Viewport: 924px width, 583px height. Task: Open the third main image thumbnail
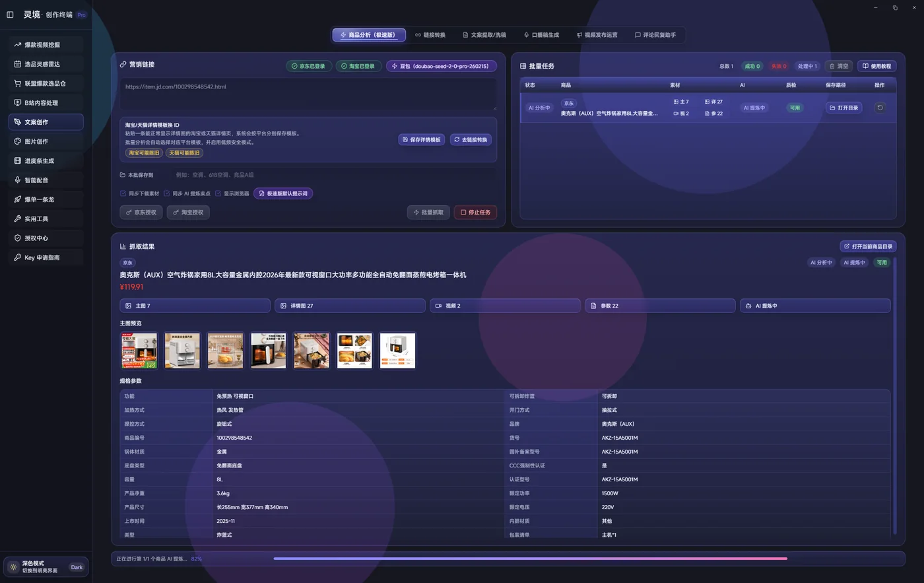pyautogui.click(x=225, y=351)
